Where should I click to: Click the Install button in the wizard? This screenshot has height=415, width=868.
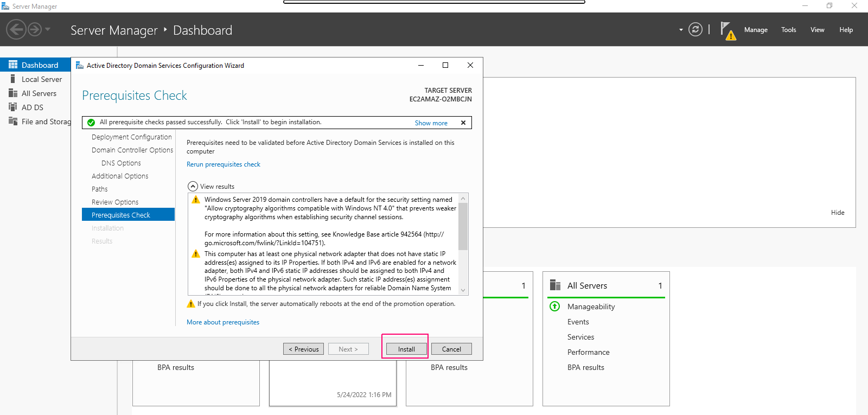point(406,349)
